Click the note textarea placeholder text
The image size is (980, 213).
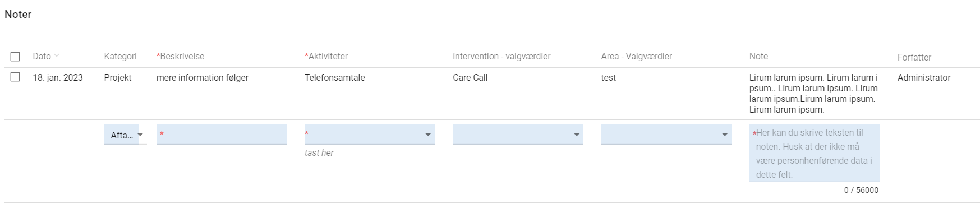click(x=814, y=154)
